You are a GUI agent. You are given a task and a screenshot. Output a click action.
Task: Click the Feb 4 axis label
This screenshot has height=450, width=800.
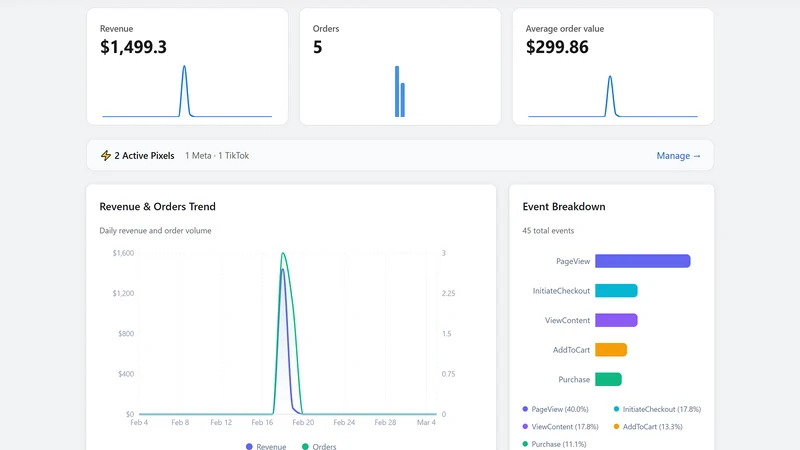[139, 422]
